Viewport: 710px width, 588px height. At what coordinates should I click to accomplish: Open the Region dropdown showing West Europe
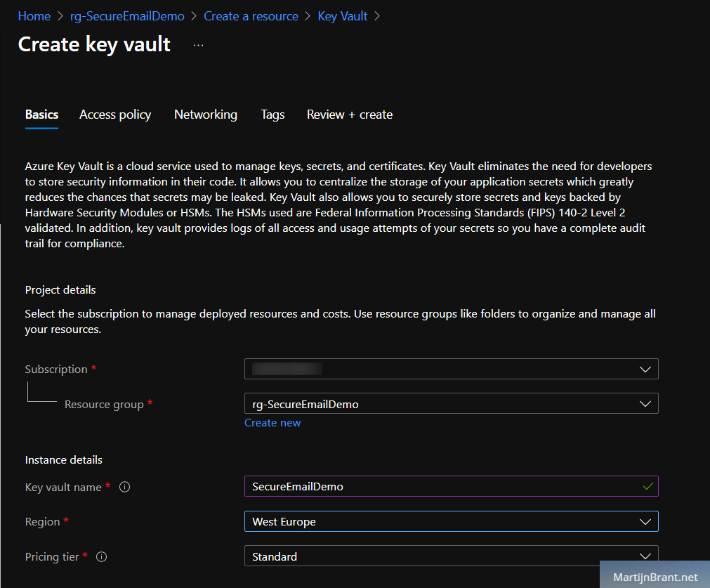452,521
